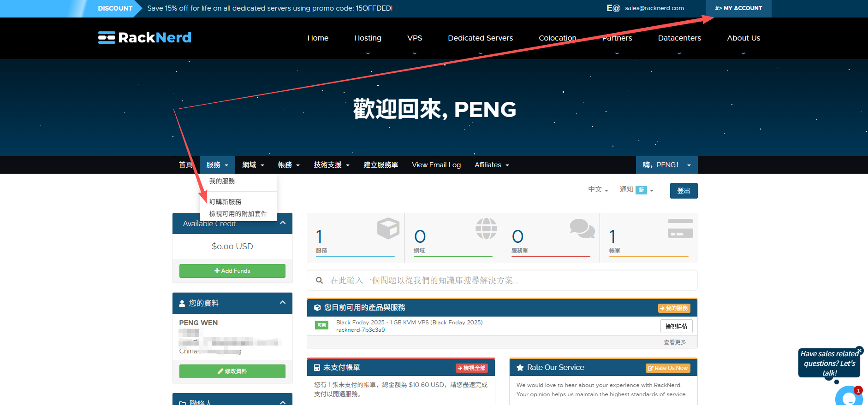
Task: Click 檢視全部 in unpaid invoices panel
Action: (472, 368)
